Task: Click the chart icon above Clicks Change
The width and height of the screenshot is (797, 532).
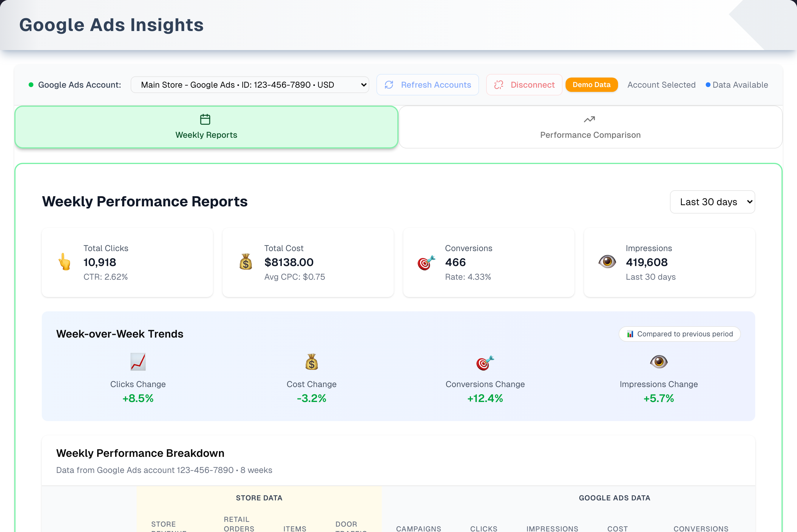Action: pyautogui.click(x=138, y=362)
